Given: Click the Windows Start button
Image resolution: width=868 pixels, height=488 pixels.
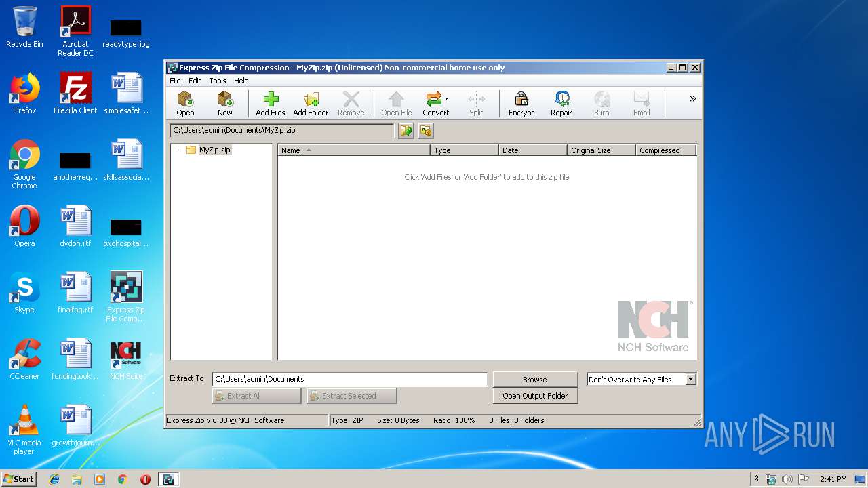Looking at the screenshot, I should click(x=19, y=479).
